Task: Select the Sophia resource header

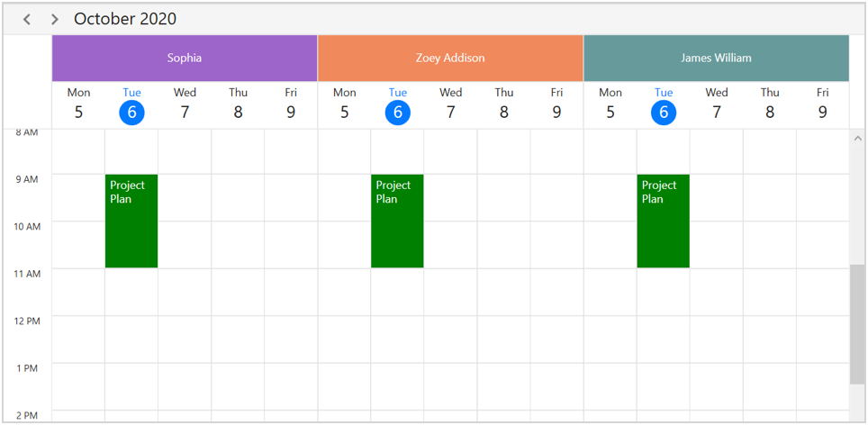Action: point(185,59)
